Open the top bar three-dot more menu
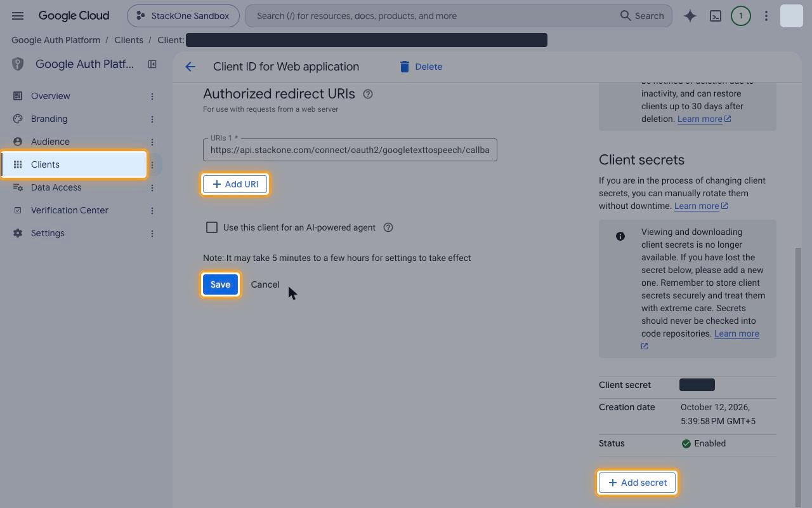 pyautogui.click(x=766, y=16)
